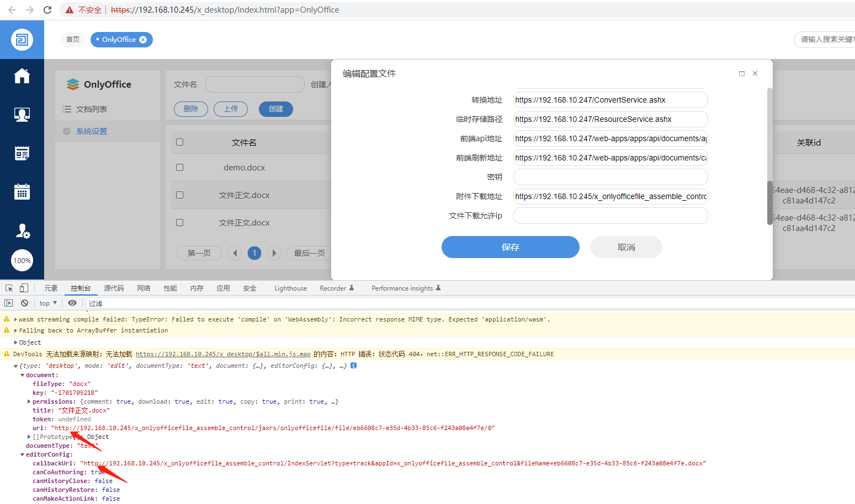Click the warning icon on the DevTools source map message
Viewport: 855px width, 504px height.
(7, 354)
